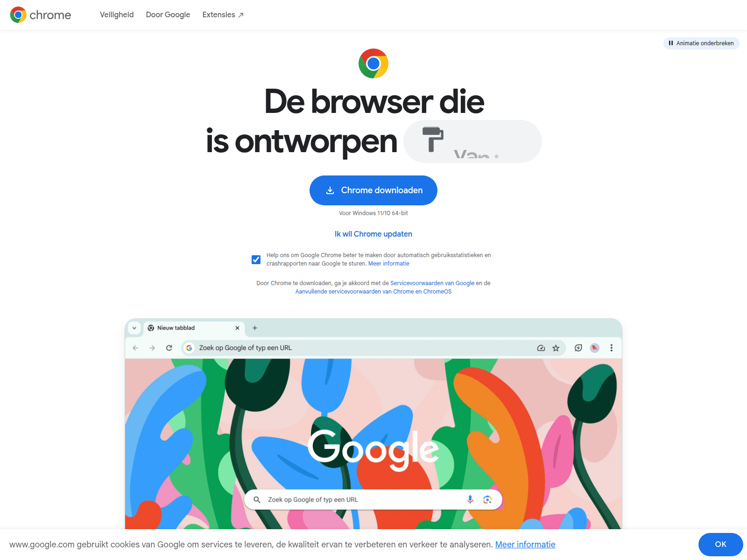Pause animation with Animatie onderbreken
The width and height of the screenshot is (747, 560).
pyautogui.click(x=701, y=43)
